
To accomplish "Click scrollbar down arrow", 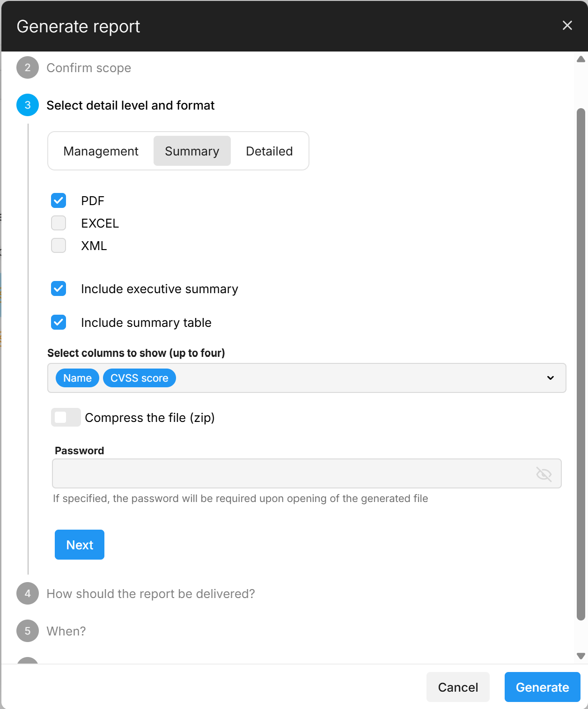I will point(581,656).
